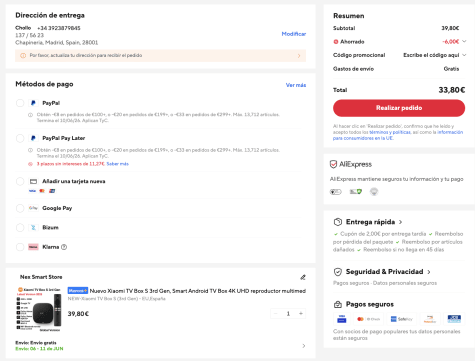The image size is (475, 361).
Task: Open términos y políticas link
Action: (390, 132)
